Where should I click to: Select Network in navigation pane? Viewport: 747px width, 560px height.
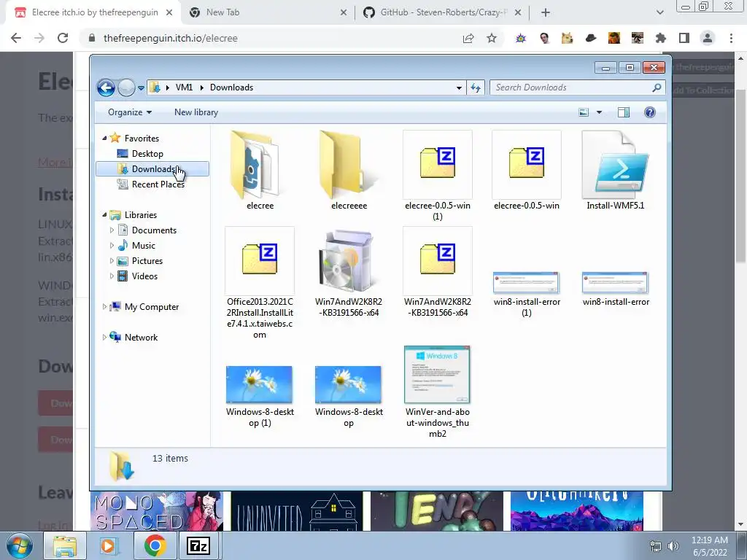141,338
